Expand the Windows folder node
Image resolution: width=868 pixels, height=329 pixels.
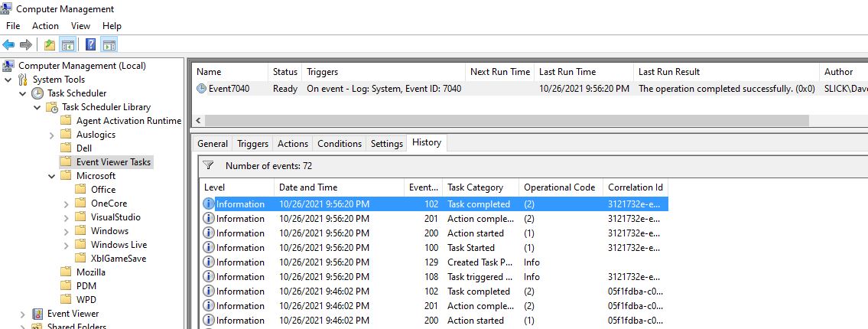pyautogui.click(x=66, y=231)
